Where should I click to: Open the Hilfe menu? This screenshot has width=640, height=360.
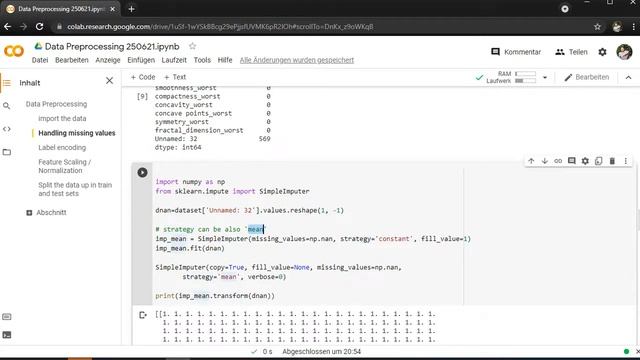tap(224, 60)
